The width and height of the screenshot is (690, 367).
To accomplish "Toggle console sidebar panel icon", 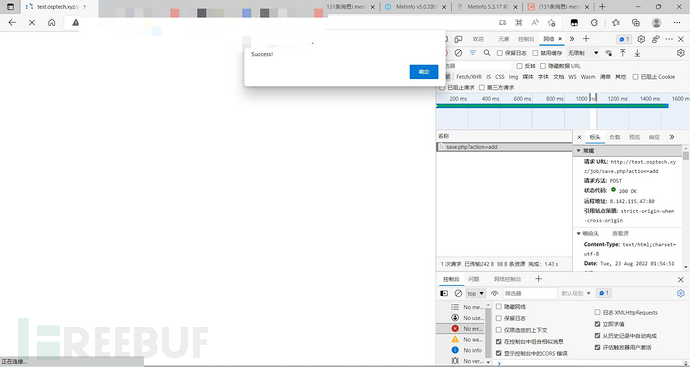I will [444, 293].
